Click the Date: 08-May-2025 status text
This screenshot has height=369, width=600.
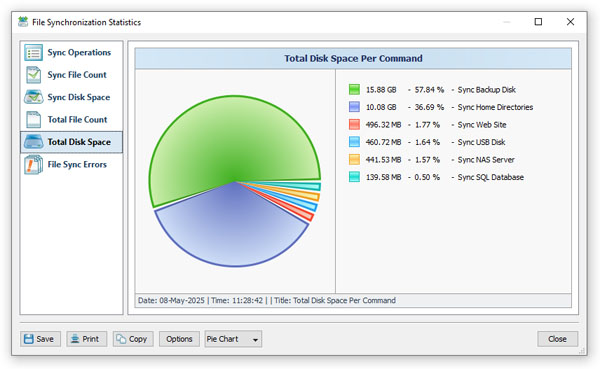[171, 300]
